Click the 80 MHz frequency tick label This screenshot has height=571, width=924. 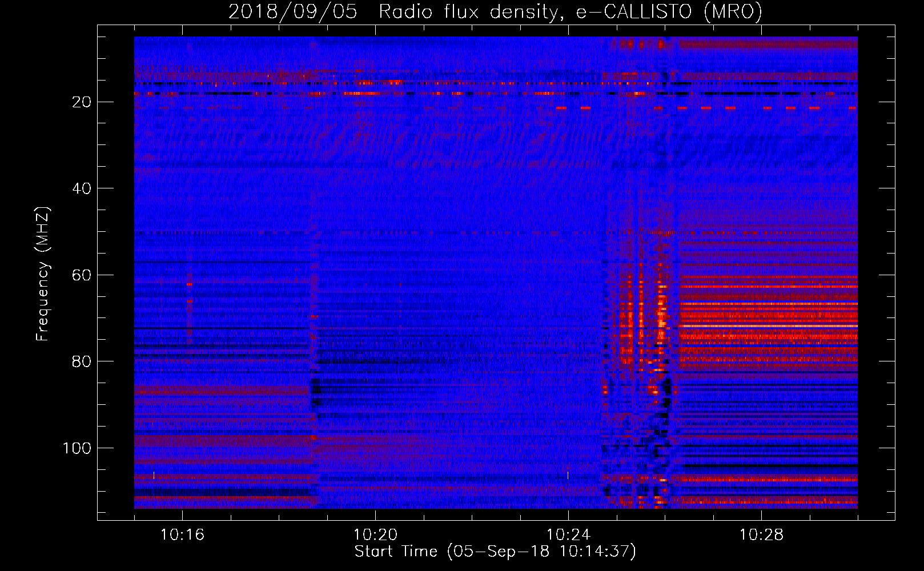click(82, 361)
